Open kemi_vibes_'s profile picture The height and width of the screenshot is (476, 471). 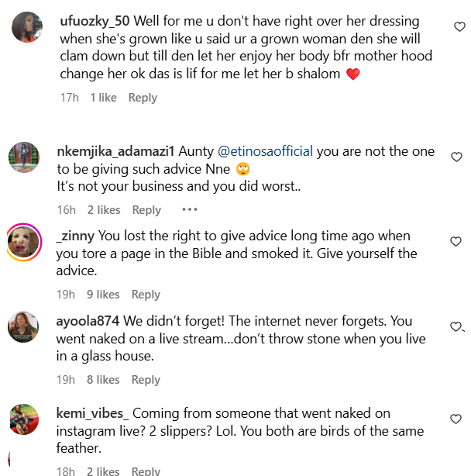click(24, 419)
